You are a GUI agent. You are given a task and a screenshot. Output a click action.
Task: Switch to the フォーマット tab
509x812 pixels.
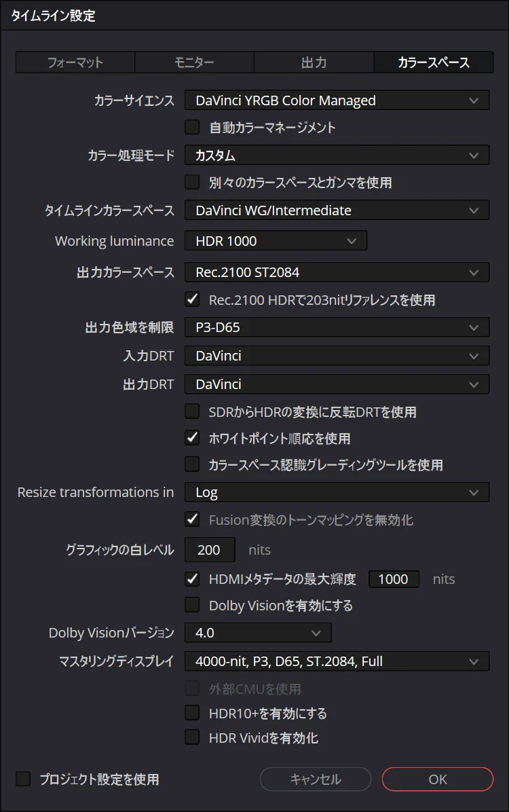tap(75, 62)
